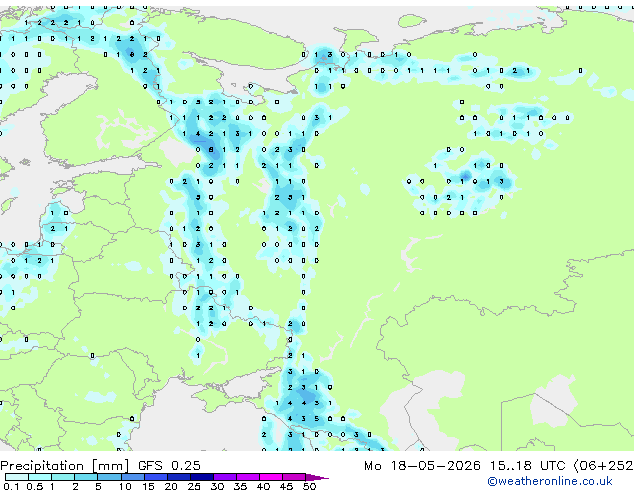The width and height of the screenshot is (634, 490).
Task: Click the over-50 arrow tip of legend
Action: (x=317, y=477)
